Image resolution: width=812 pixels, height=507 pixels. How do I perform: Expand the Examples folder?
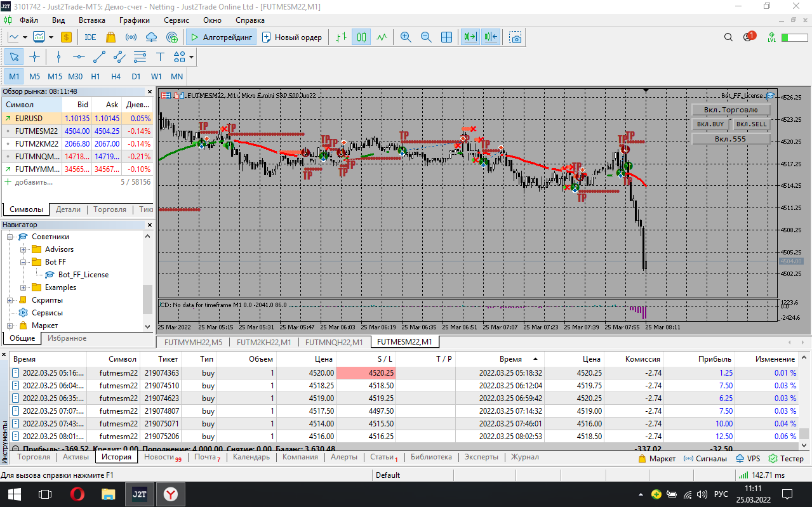pyautogui.click(x=23, y=287)
